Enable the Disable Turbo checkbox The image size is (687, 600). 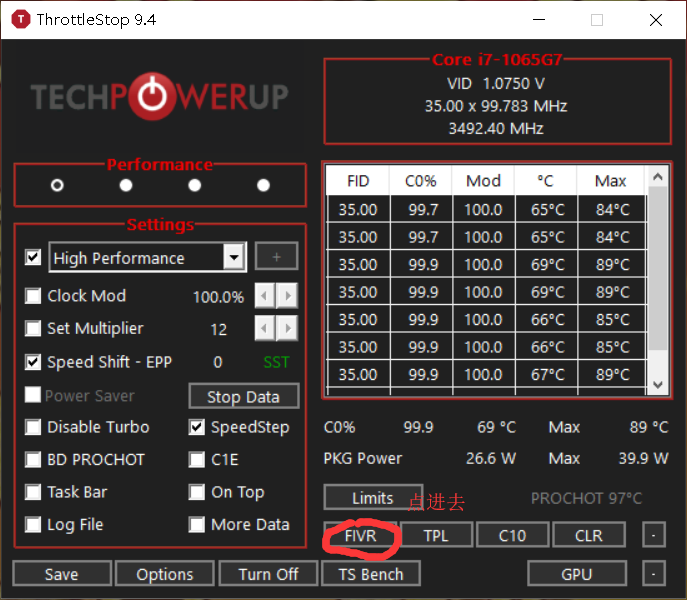click(x=33, y=427)
